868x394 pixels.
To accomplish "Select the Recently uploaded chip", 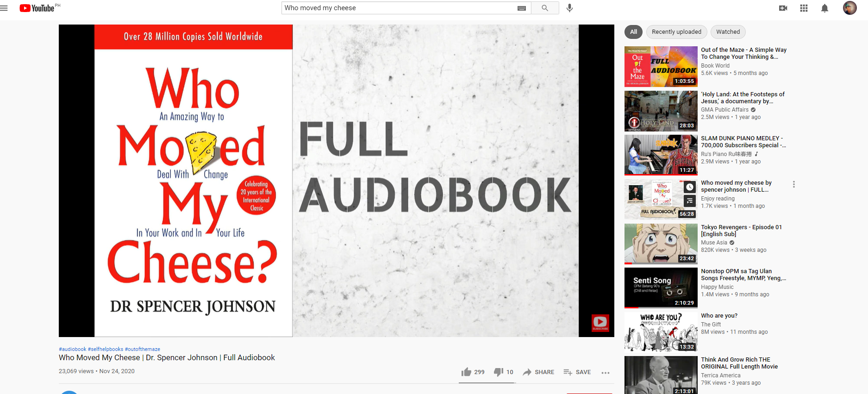I will coord(676,32).
